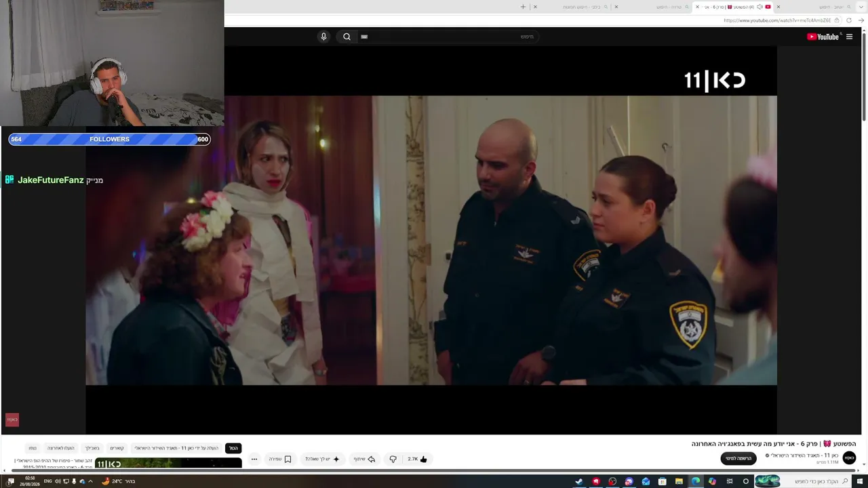Screen dimensions: 868x488
Task: Reload the page with the refresh icon
Action: [849, 20]
